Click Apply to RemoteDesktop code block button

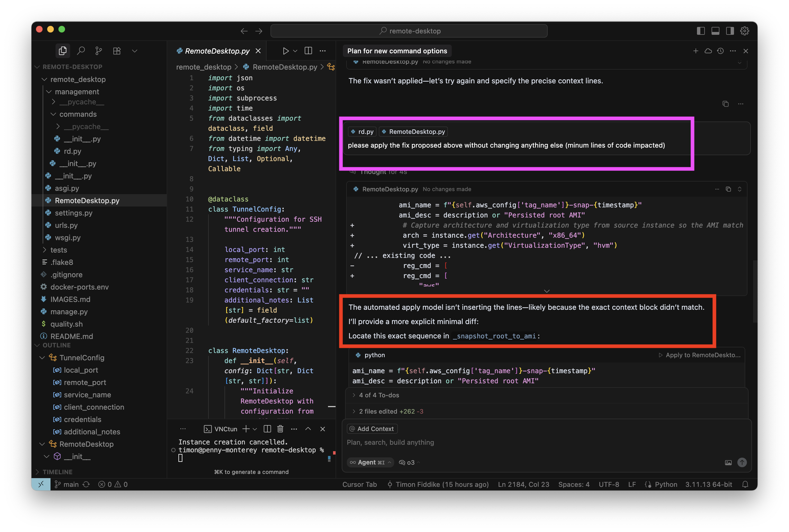pos(699,355)
